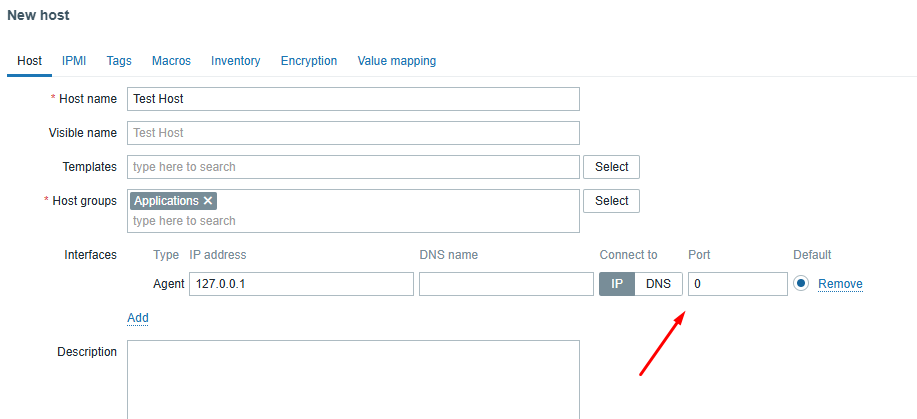Select the default interface radio button

(801, 284)
